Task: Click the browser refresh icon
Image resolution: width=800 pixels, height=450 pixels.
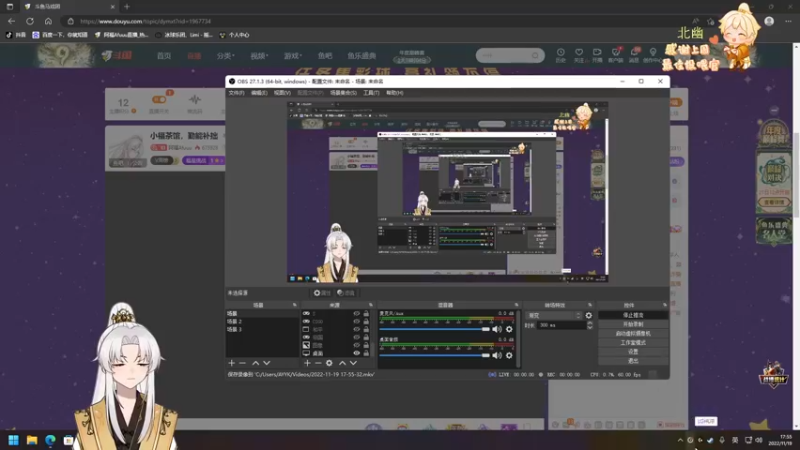Action: tap(30, 21)
